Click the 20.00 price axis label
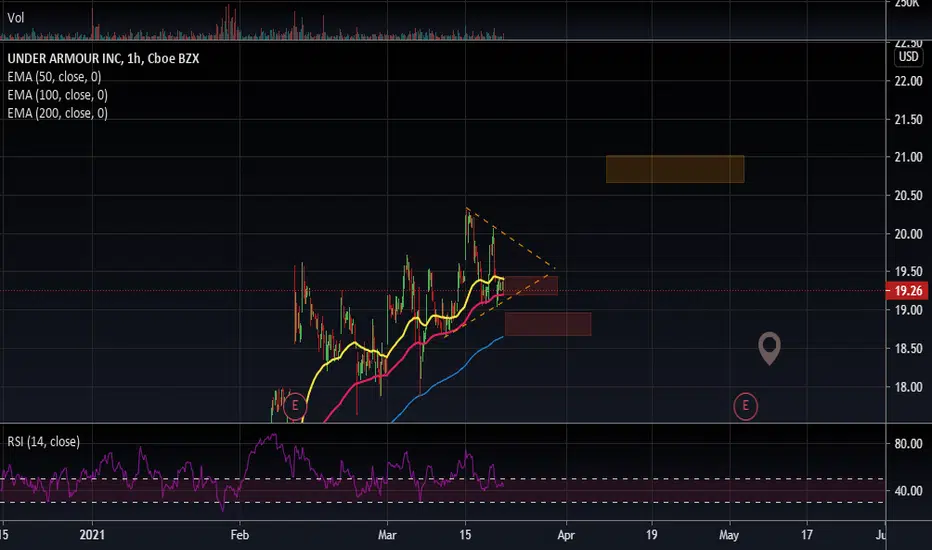The height and width of the screenshot is (550, 932). (908, 234)
